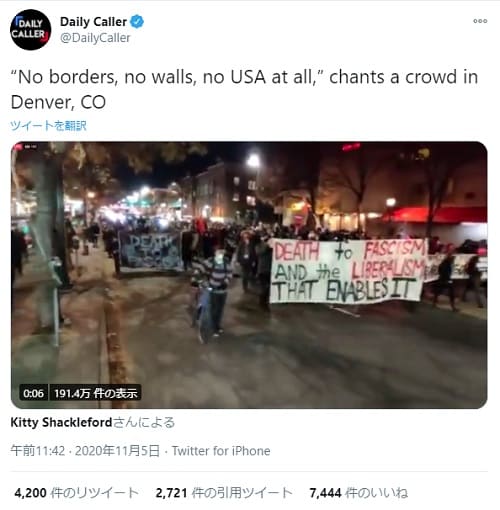The height and width of the screenshot is (510, 500).
Task: View the 2,721 quote tweets list
Action: pos(224,493)
